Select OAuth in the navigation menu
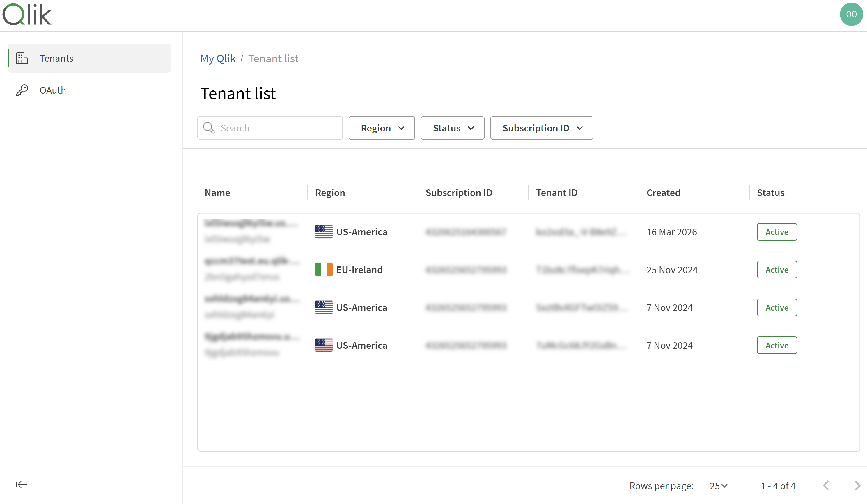The height and width of the screenshot is (504, 867). [53, 90]
